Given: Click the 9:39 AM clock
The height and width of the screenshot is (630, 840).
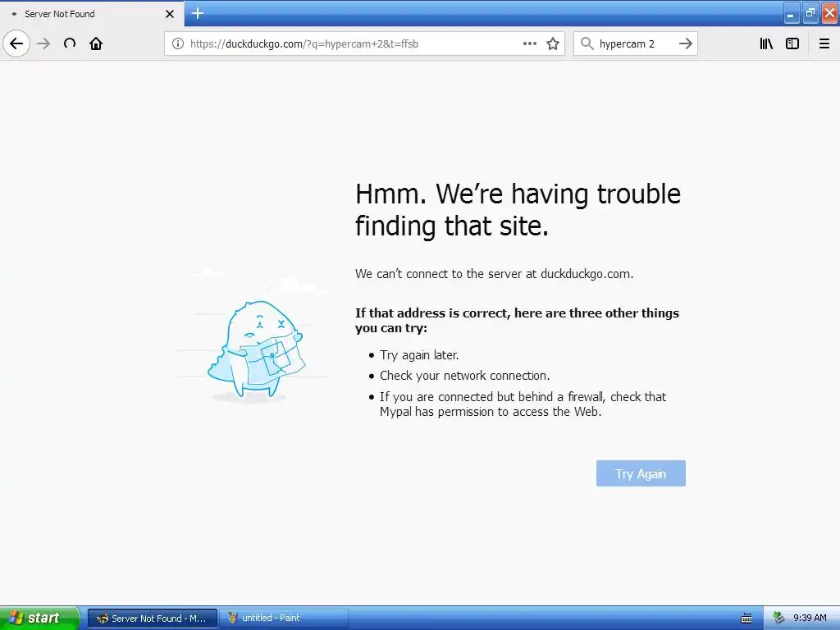Looking at the screenshot, I should 810,619.
